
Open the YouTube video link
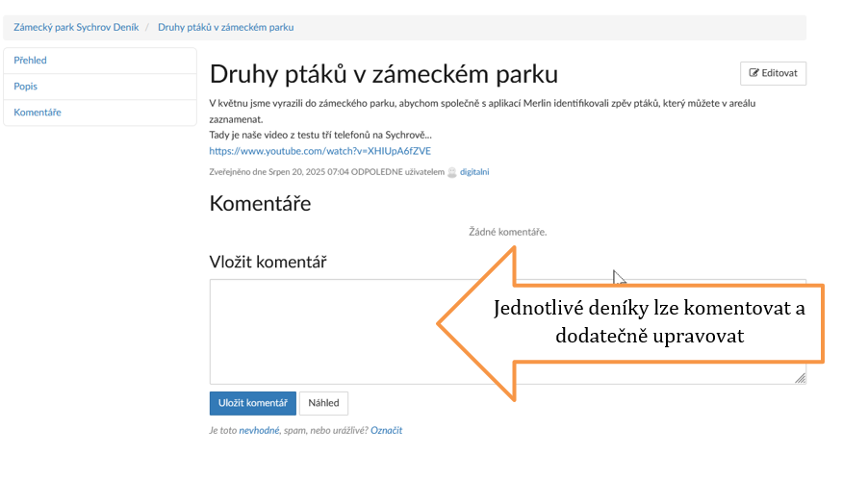319,151
